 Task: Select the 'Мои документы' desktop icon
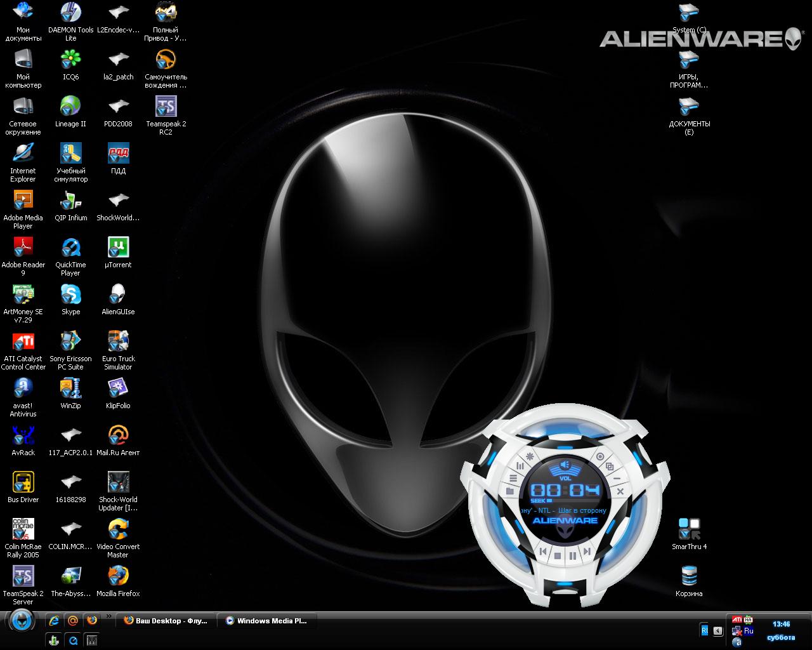point(23,22)
